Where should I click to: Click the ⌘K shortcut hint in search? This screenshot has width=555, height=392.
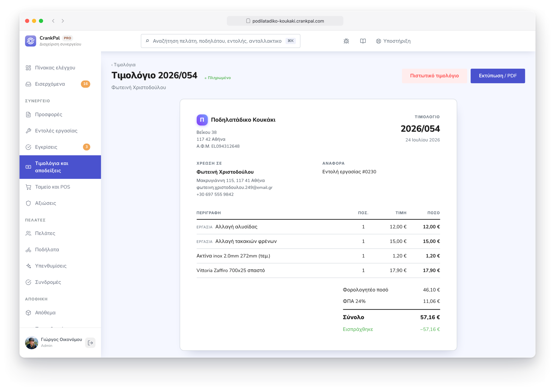[x=291, y=41]
